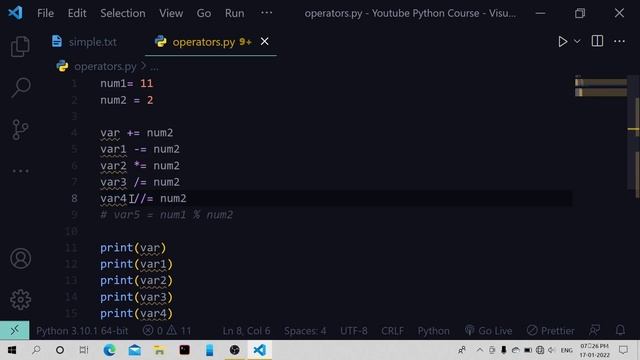Click the VS Code logo icon
The height and width of the screenshot is (360, 640).
[15, 13]
